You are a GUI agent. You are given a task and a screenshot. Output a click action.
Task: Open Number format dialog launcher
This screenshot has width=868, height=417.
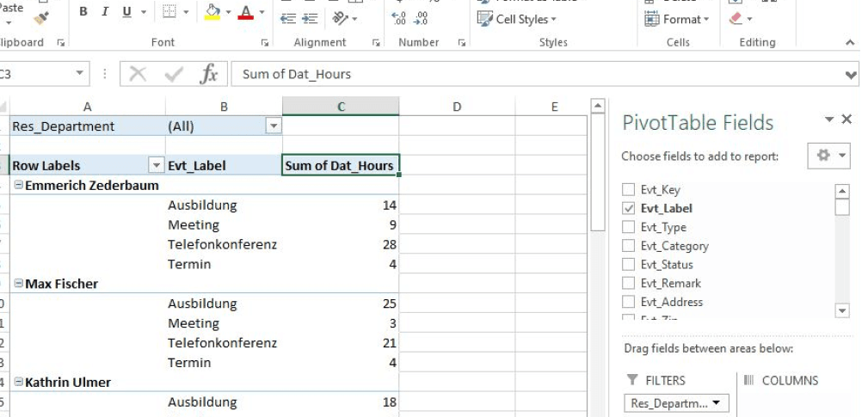point(462,43)
